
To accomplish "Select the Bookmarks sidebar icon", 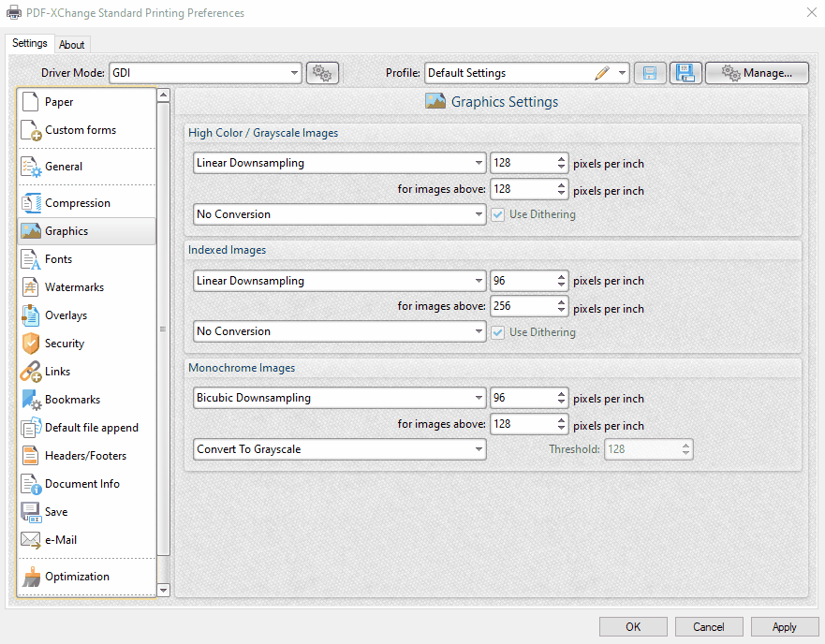I will coord(29,399).
